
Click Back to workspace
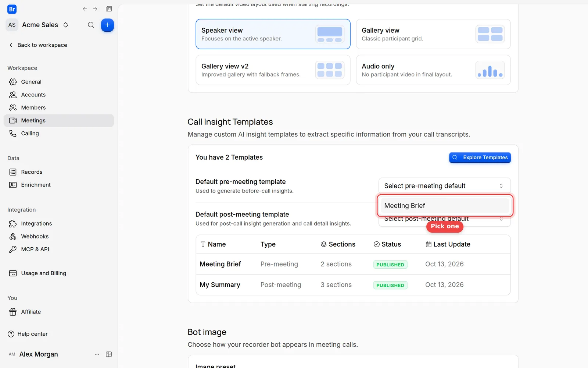[38, 45]
